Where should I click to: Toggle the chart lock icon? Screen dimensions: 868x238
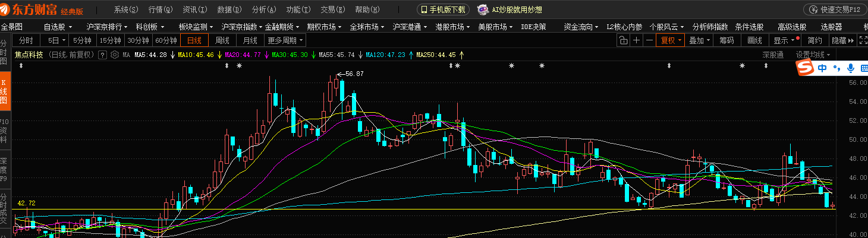(622, 40)
